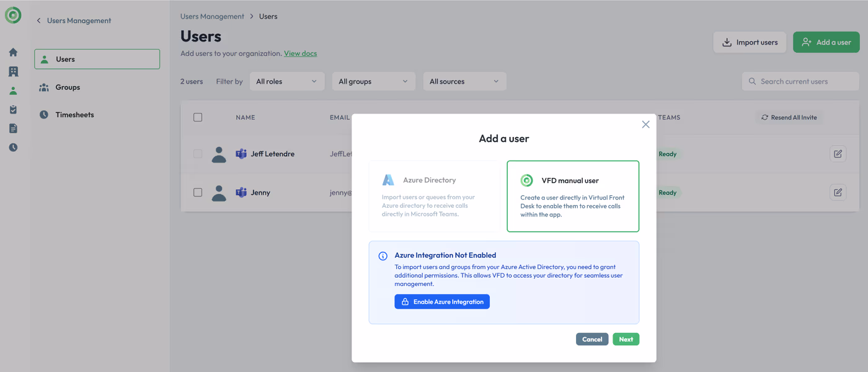Viewport: 868px width, 372px height.
Task: Click the Add a user button
Action: pyautogui.click(x=826, y=42)
